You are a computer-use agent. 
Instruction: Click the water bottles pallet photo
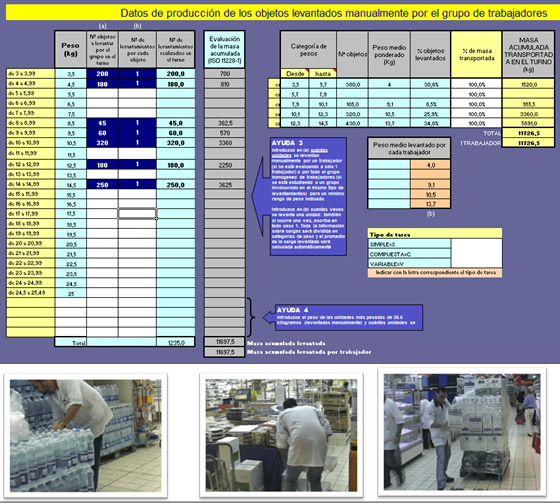coord(85,435)
